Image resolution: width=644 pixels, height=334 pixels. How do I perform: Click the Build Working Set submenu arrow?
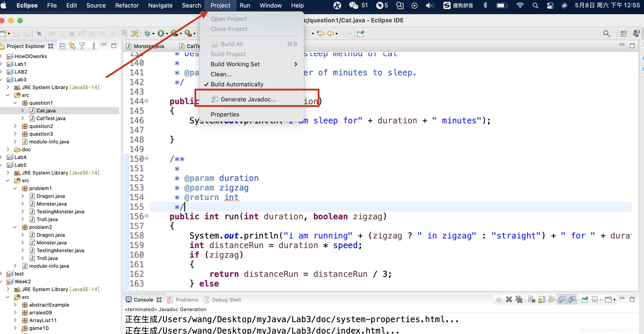297,64
